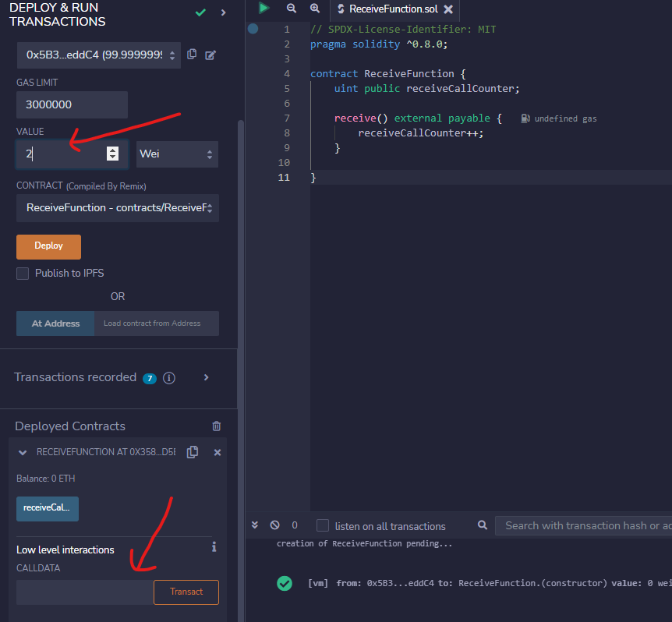Delete all deployed contracts via trash icon
The height and width of the screenshot is (622, 672).
point(216,426)
